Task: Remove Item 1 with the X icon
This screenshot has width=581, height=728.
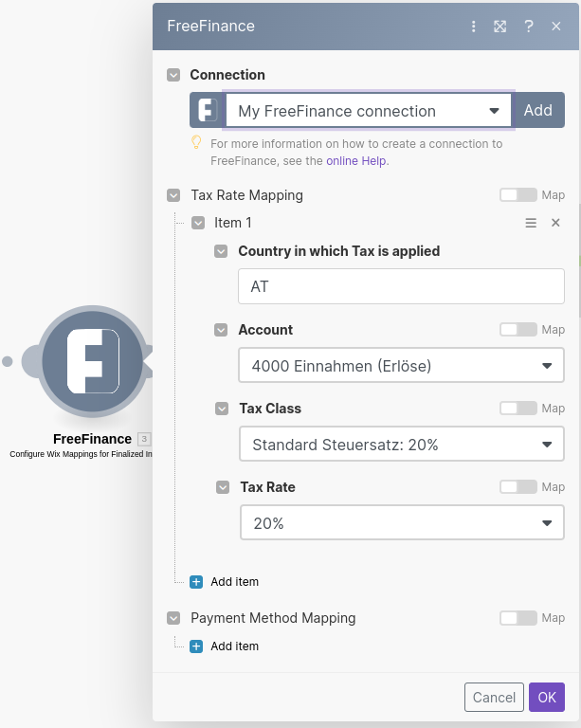Action: coord(556,223)
